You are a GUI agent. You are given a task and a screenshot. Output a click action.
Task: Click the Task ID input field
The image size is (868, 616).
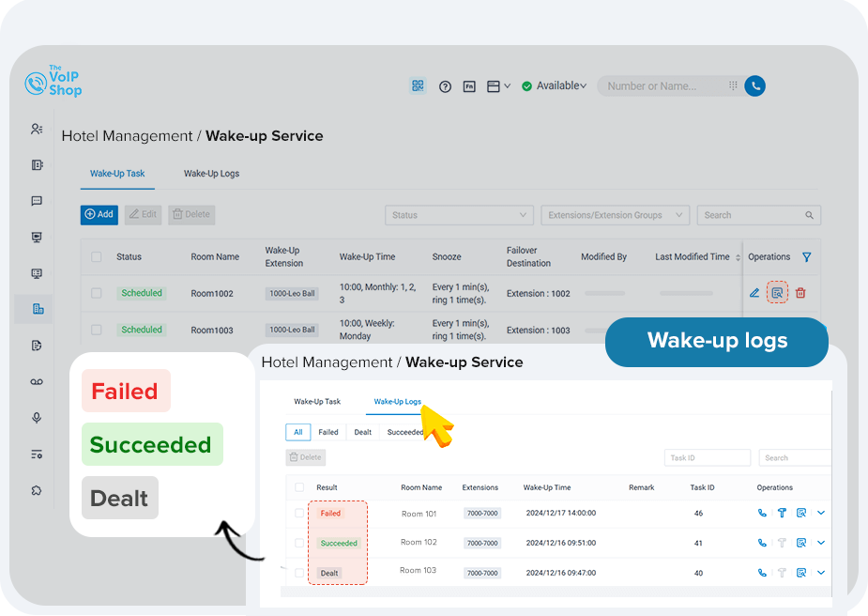[x=707, y=457]
